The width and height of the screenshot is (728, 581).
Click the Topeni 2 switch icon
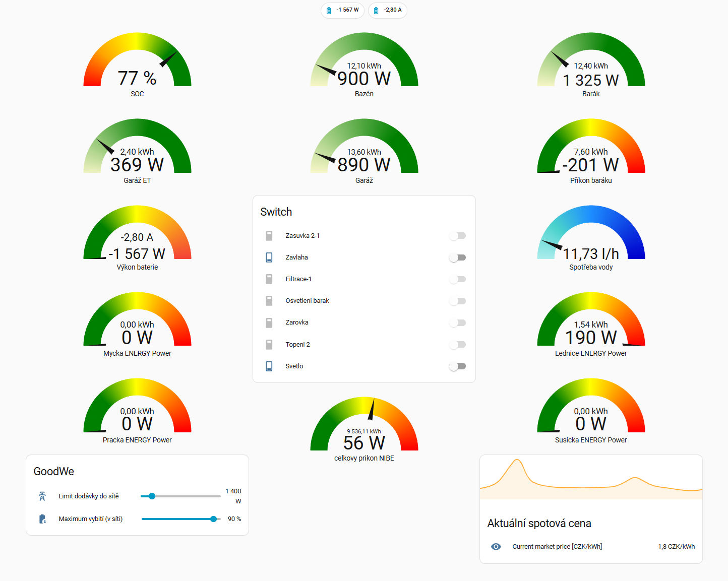269,345
